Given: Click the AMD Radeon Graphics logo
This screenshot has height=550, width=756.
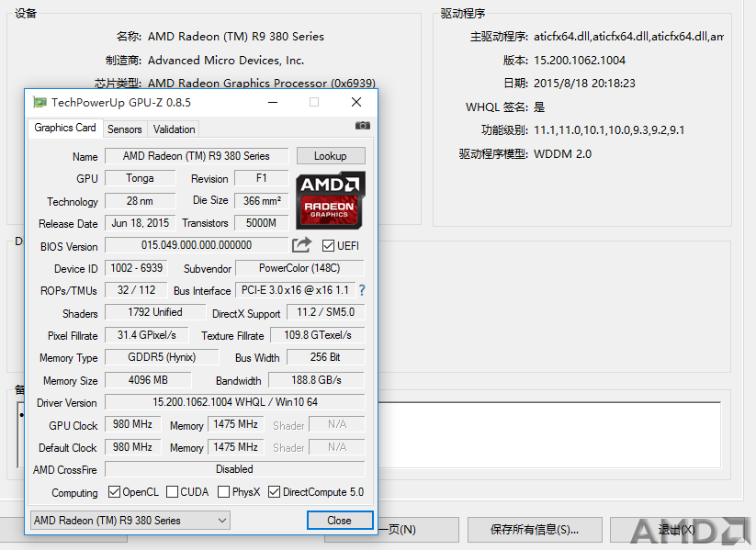Looking at the screenshot, I should pos(331,200).
